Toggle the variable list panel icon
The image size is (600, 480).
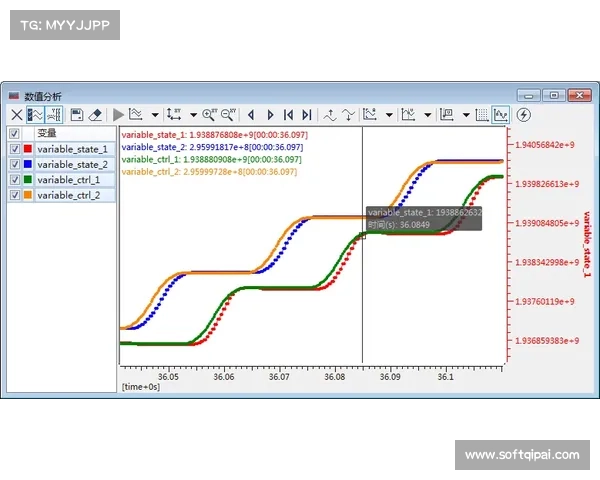(x=35, y=115)
